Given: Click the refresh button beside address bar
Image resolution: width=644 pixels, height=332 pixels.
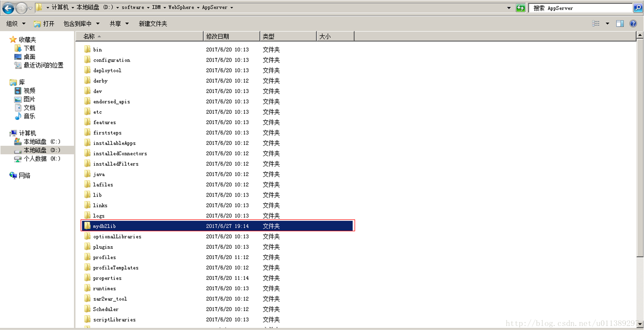Looking at the screenshot, I should click(520, 8).
